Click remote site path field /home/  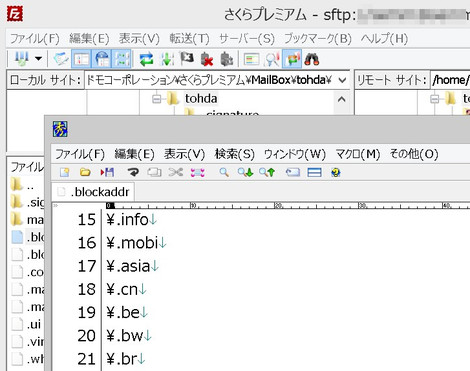point(450,80)
